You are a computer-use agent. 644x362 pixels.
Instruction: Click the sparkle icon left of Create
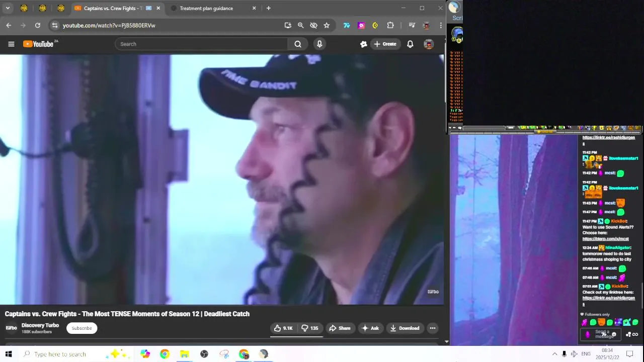coord(364,44)
